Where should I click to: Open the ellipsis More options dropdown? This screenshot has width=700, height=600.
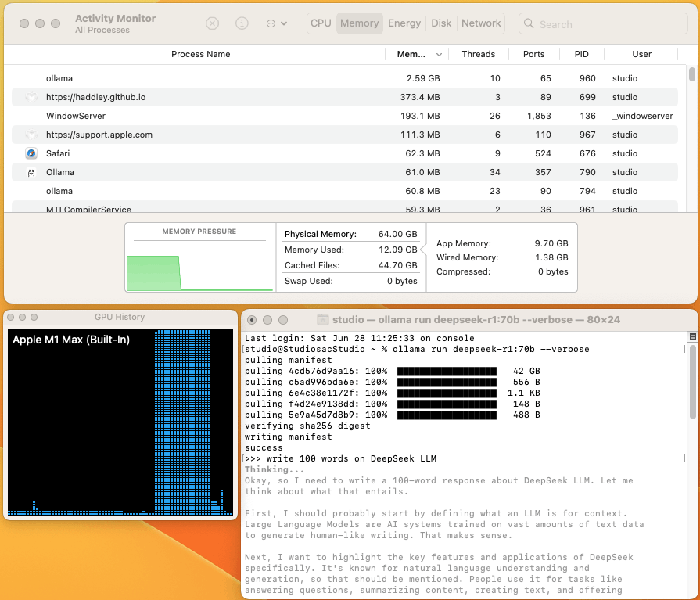(x=275, y=23)
